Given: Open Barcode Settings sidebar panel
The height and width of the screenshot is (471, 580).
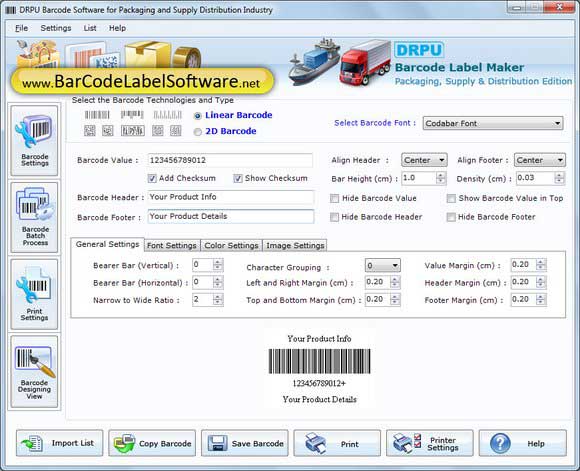Looking at the screenshot, I should click(34, 140).
